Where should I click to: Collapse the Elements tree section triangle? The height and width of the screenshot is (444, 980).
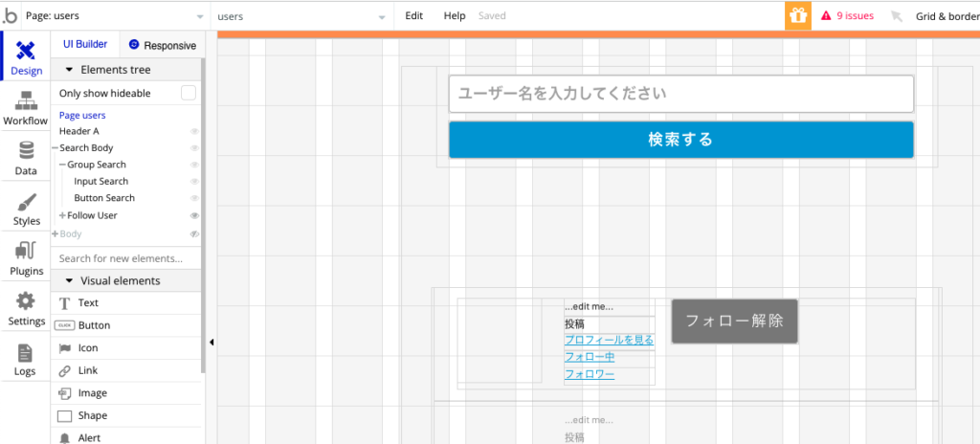click(69, 70)
